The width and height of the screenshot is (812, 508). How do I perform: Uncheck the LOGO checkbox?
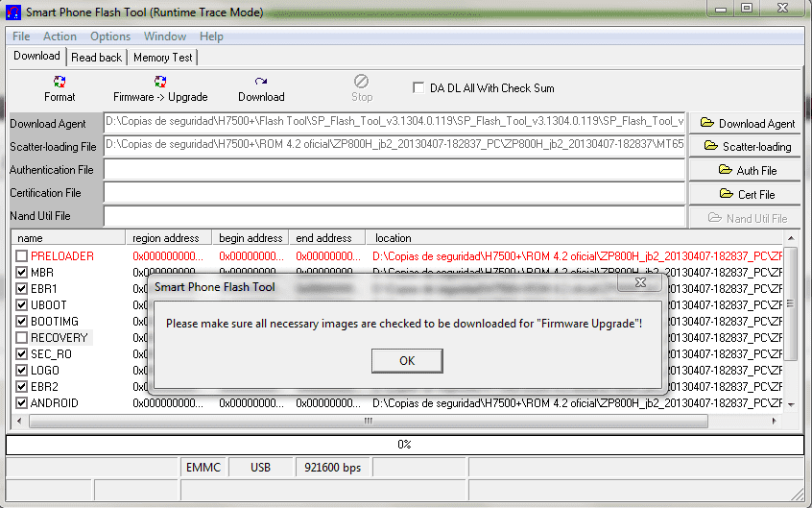click(x=21, y=370)
